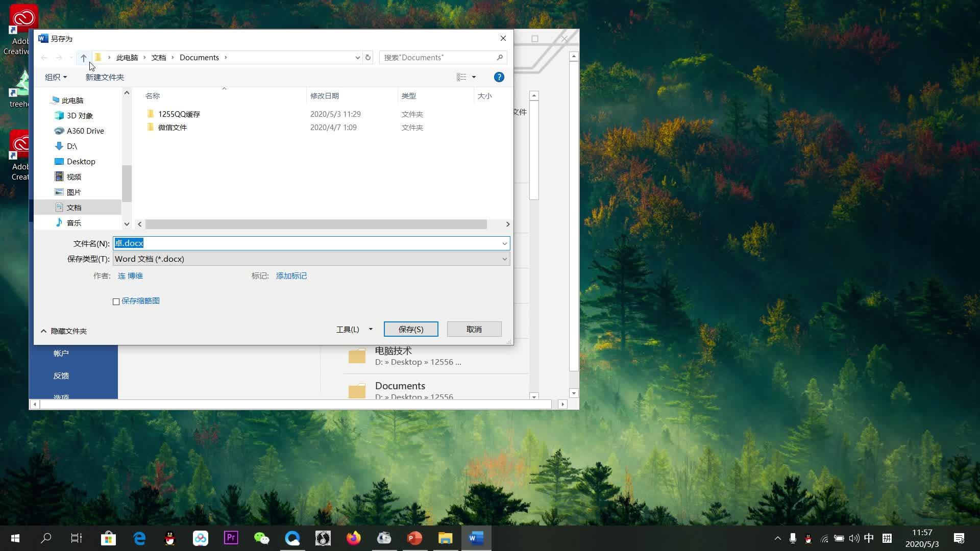The image size is (980, 551).
Task: Open the 文件名 filename history dropdown
Action: pyautogui.click(x=504, y=243)
